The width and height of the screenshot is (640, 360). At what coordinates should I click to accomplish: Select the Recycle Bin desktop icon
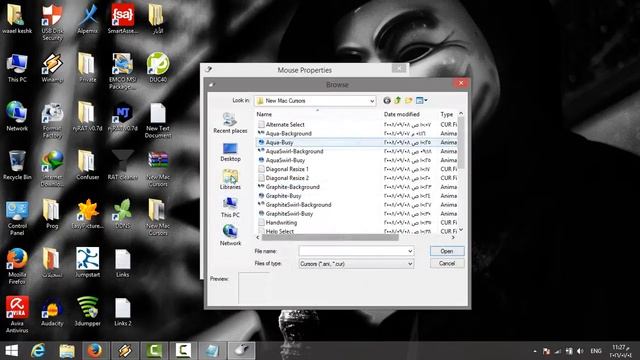17,165
